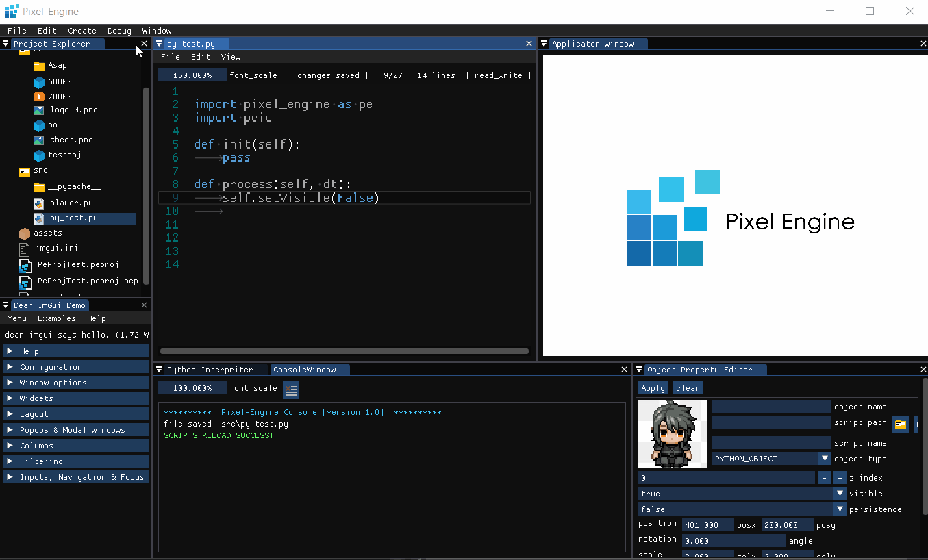The width and height of the screenshot is (928, 560).
Task: Open the main File menu
Action: point(17,31)
